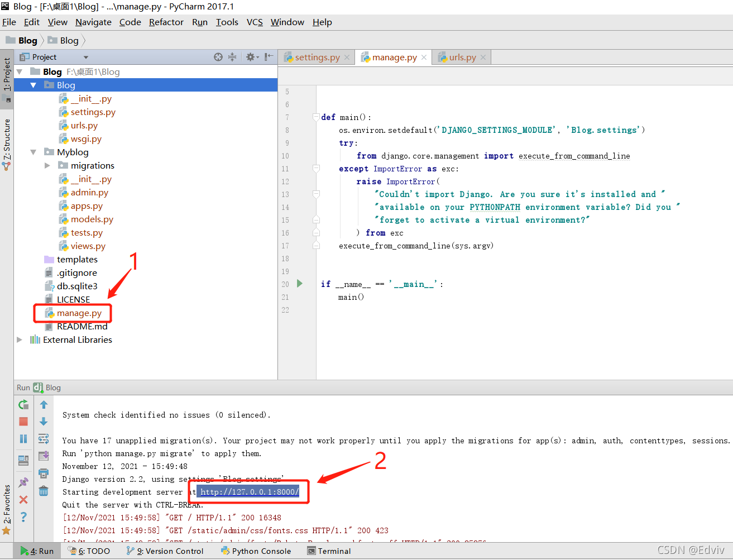Image resolution: width=733 pixels, height=560 pixels.
Task: Click the second Blog breadcrumb folder
Action: [x=64, y=40]
